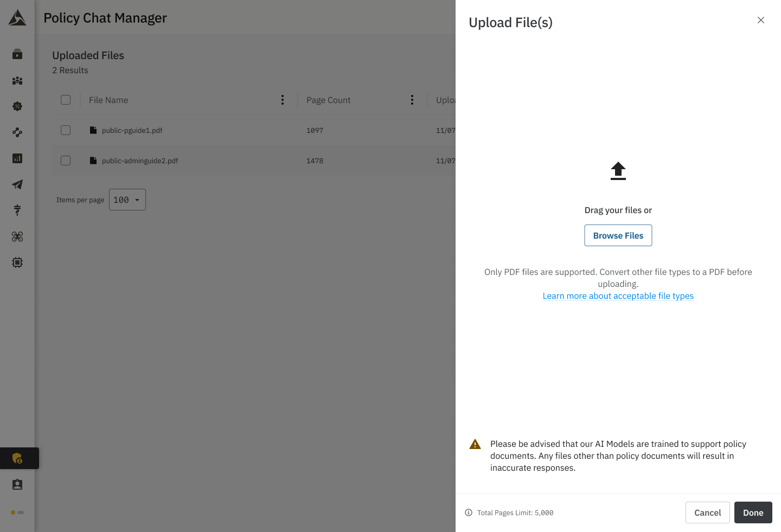Screen dimensions: 781x532
Task: Open Page Count column options menu
Action: (412, 100)
